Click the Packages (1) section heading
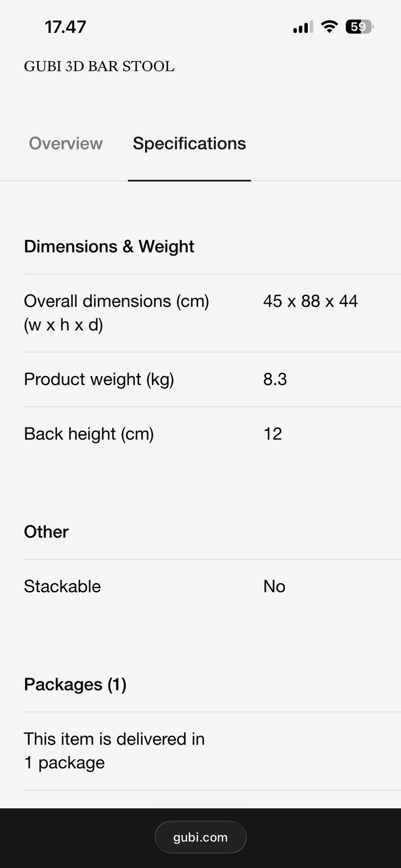 (75, 685)
